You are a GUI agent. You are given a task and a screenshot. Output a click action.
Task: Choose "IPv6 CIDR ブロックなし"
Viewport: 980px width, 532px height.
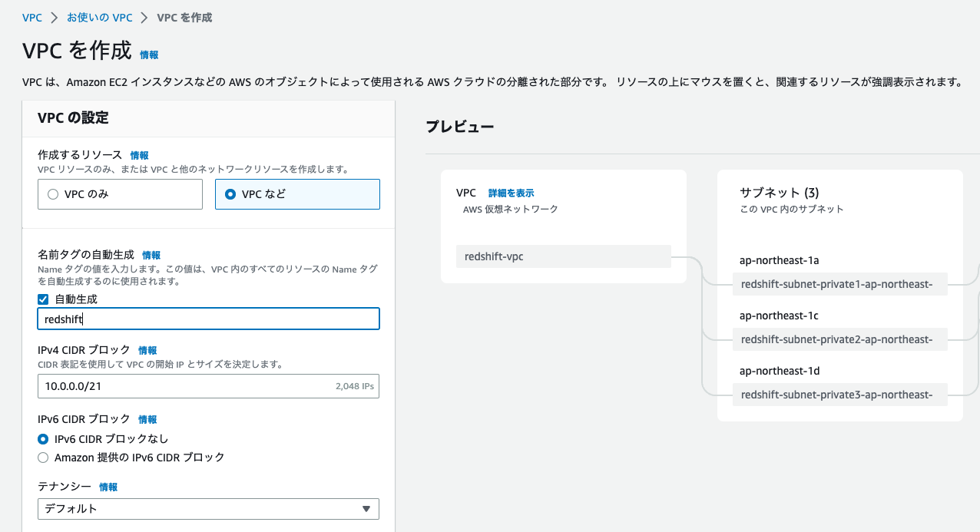44,438
